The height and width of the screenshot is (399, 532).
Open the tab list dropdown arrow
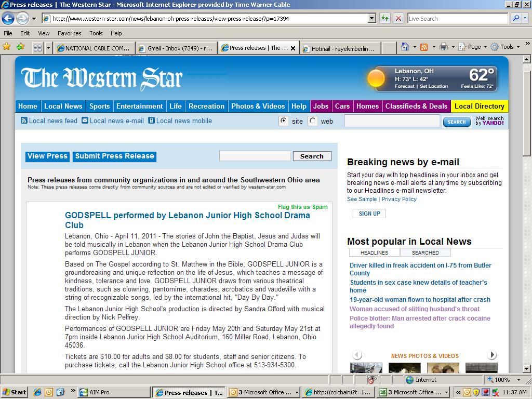[48, 48]
